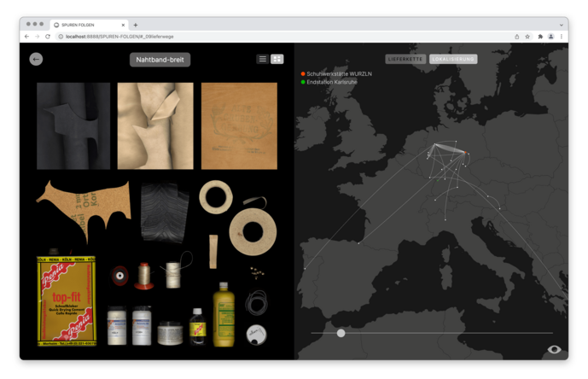Open the browser extensions puzzle icon
This screenshot has width=588, height=379.
tap(539, 37)
